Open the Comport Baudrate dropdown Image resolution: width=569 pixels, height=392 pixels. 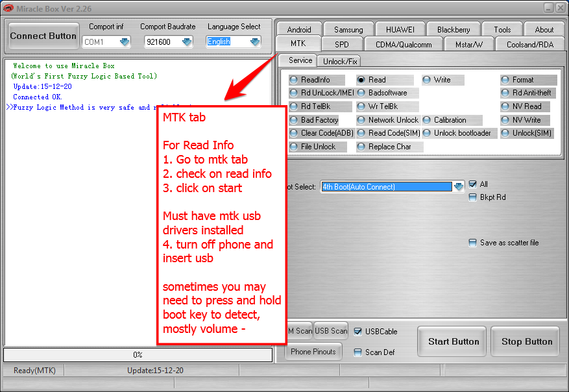point(186,41)
